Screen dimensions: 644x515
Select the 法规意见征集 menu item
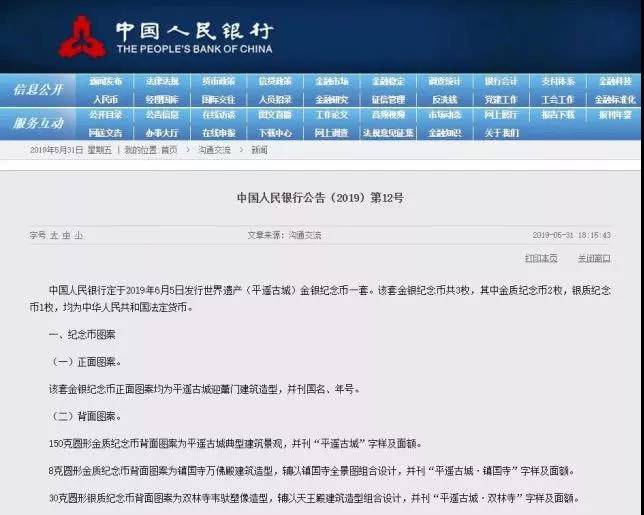[388, 133]
